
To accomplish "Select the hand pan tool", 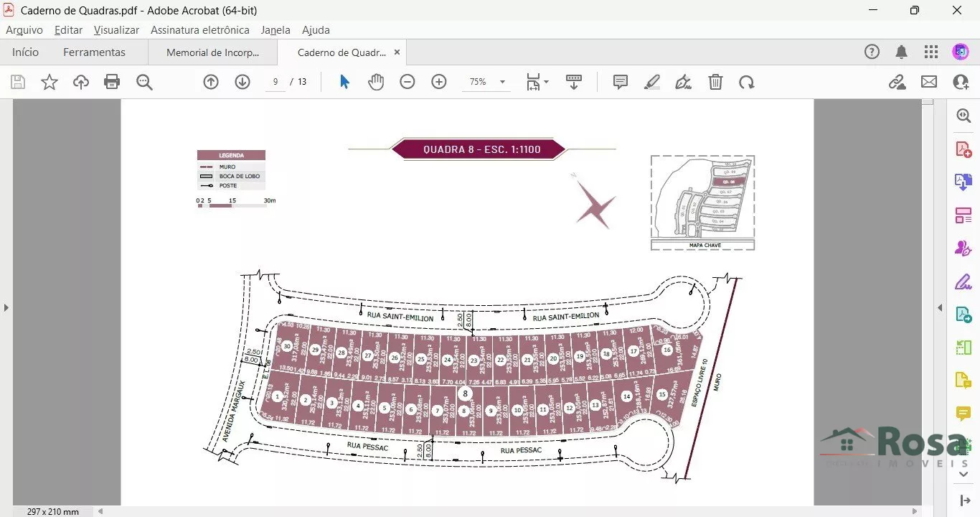I will [376, 82].
